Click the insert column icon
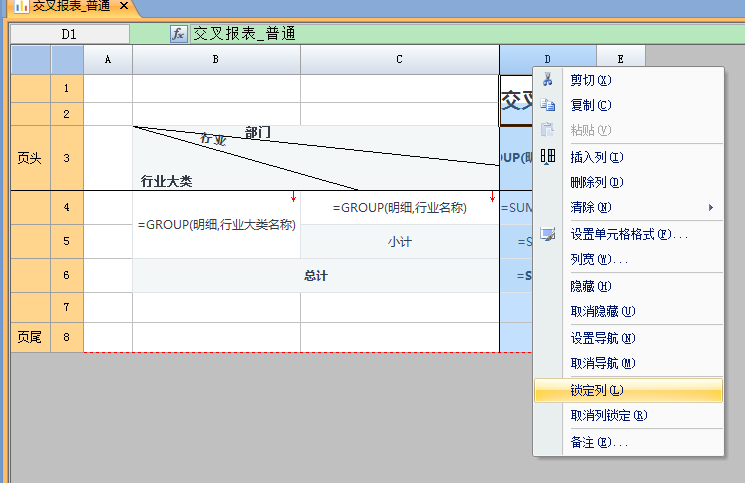The image size is (745, 483). pyautogui.click(x=547, y=156)
